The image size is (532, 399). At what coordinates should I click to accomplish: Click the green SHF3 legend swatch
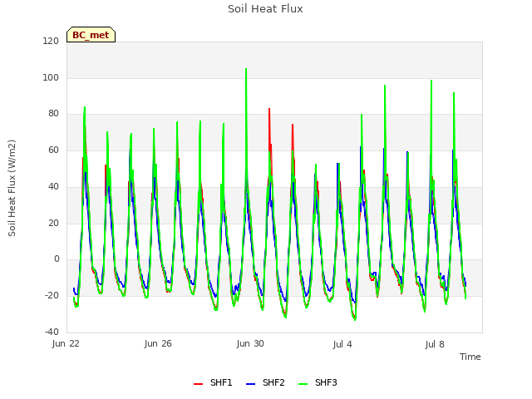pyautogui.click(x=303, y=384)
